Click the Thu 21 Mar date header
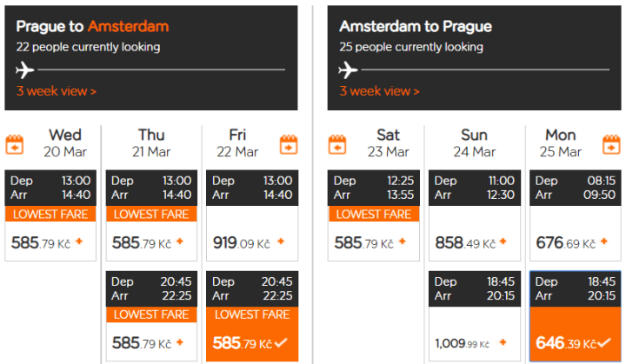The width and height of the screenshot is (626, 364). pyautogui.click(x=151, y=142)
